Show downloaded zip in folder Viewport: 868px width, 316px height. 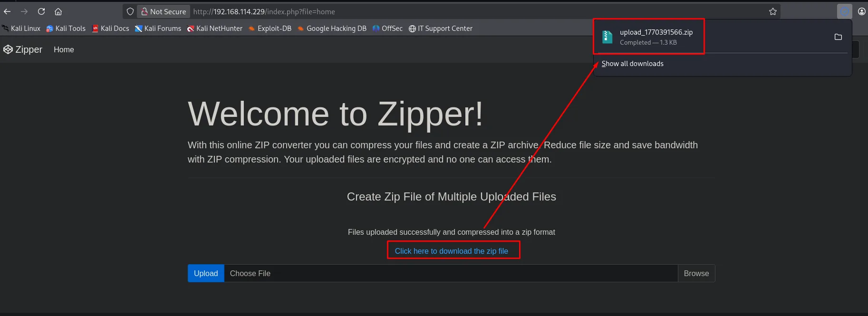[x=838, y=37]
